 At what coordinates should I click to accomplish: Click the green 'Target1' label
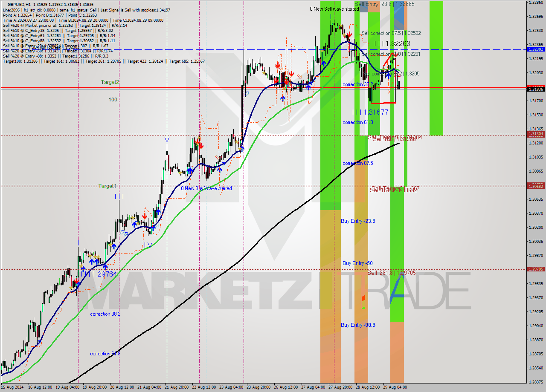107,186
